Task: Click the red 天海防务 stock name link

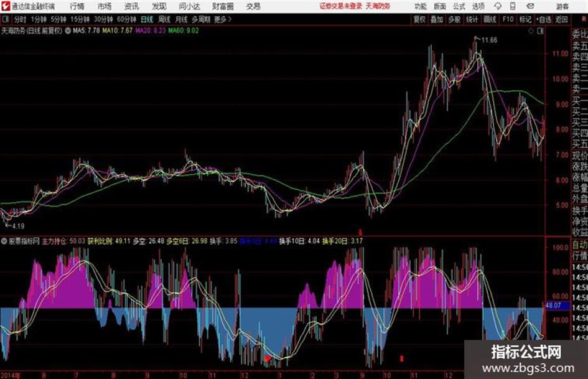Action: [x=378, y=6]
